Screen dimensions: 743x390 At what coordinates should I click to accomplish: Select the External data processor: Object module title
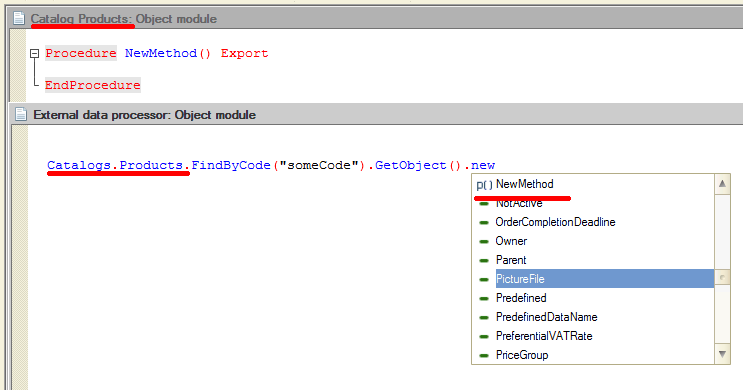pyautogui.click(x=145, y=115)
